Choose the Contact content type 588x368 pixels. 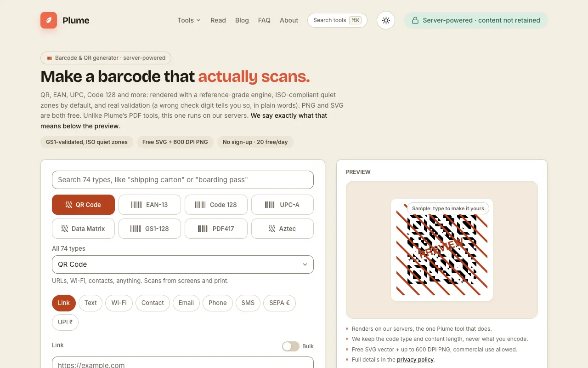(x=153, y=303)
